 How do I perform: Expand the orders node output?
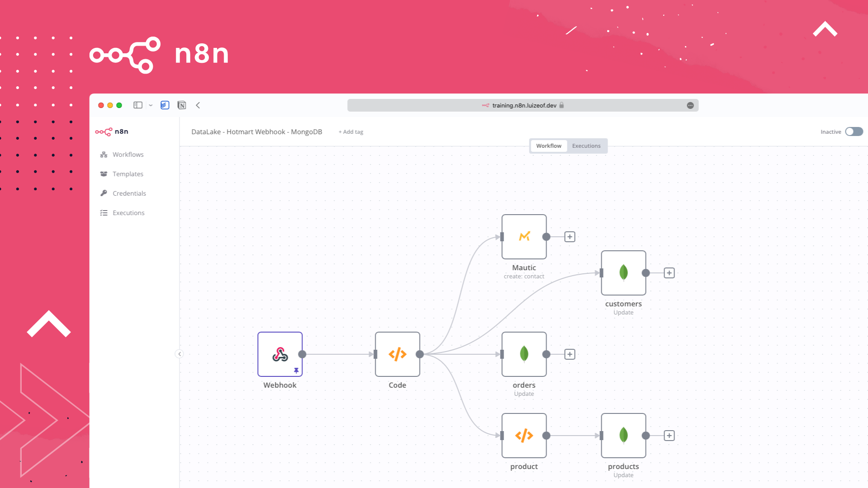point(569,354)
